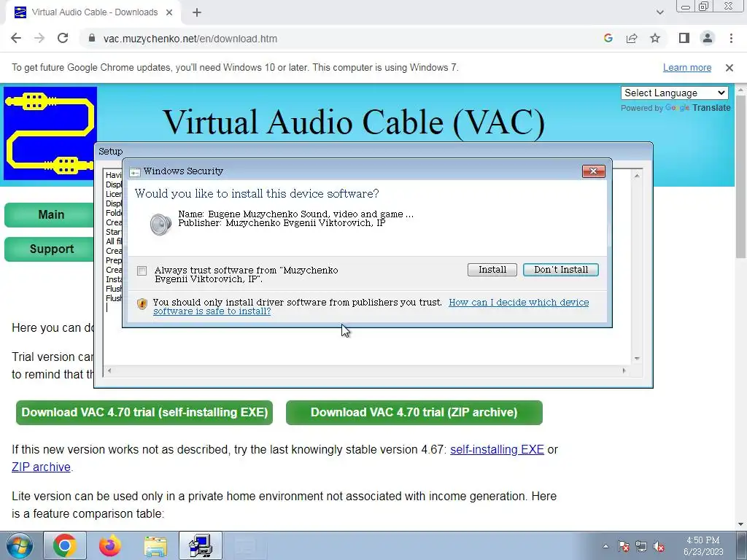Click the Support navigation button

pyautogui.click(x=49, y=249)
